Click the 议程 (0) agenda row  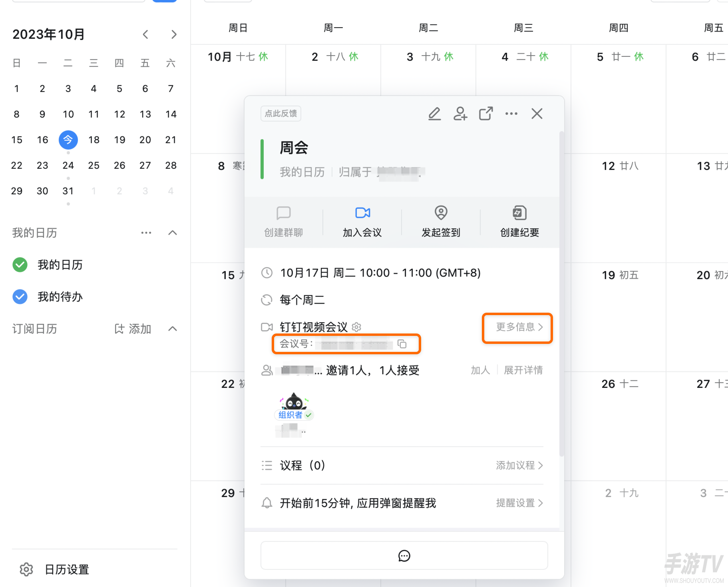click(402, 465)
